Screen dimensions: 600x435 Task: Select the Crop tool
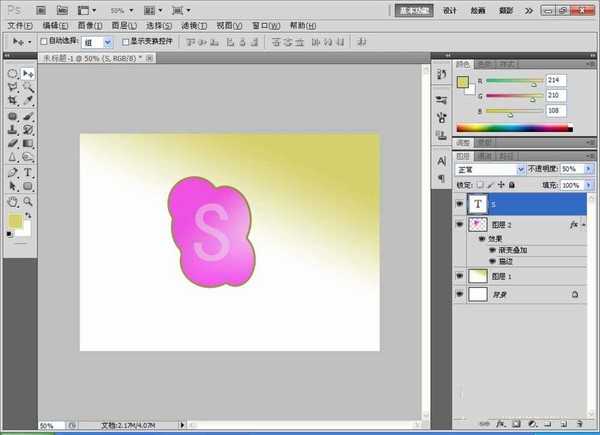(13, 101)
